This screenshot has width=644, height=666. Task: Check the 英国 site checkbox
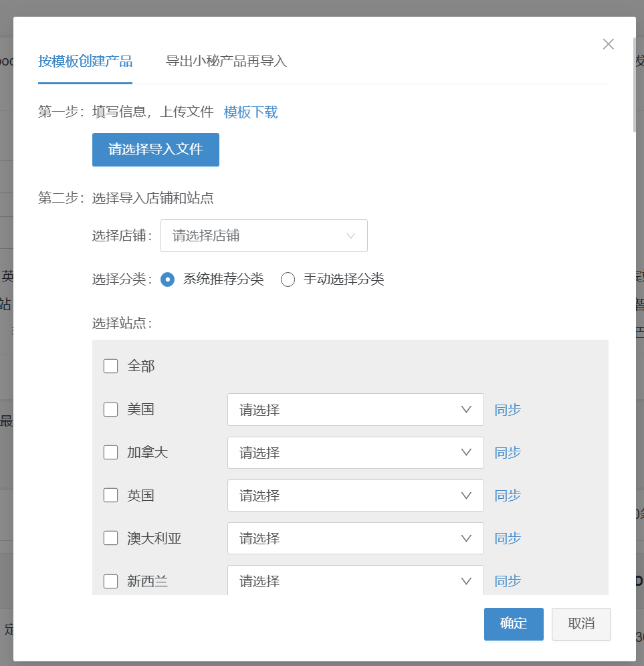click(x=110, y=495)
